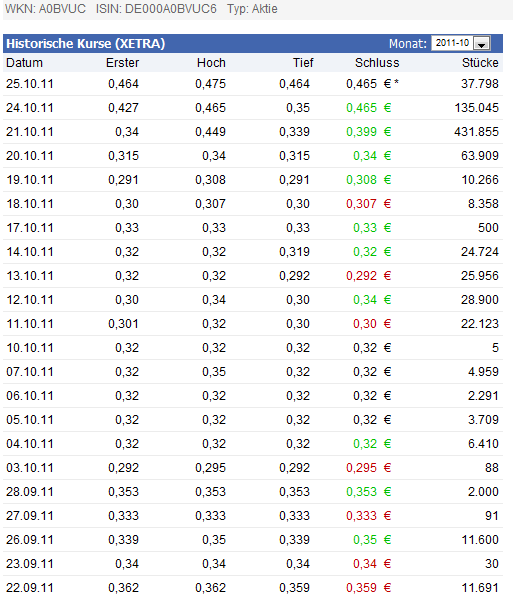Image resolution: width=513 pixels, height=597 pixels.
Task: Select the 24.10.11 date cell
Action: click(30, 108)
